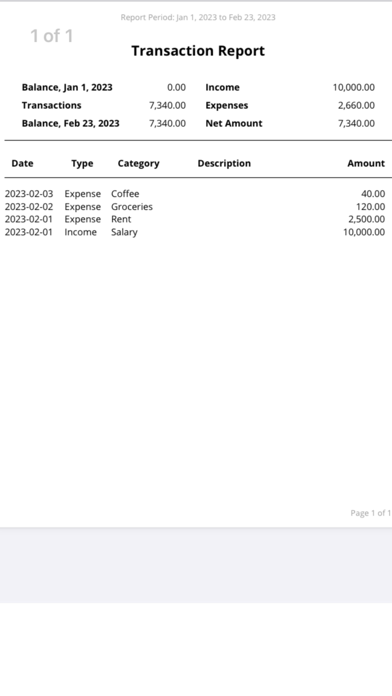Click the 120.00 amount cell
Viewport: 392px width, 696px height.
371,207
